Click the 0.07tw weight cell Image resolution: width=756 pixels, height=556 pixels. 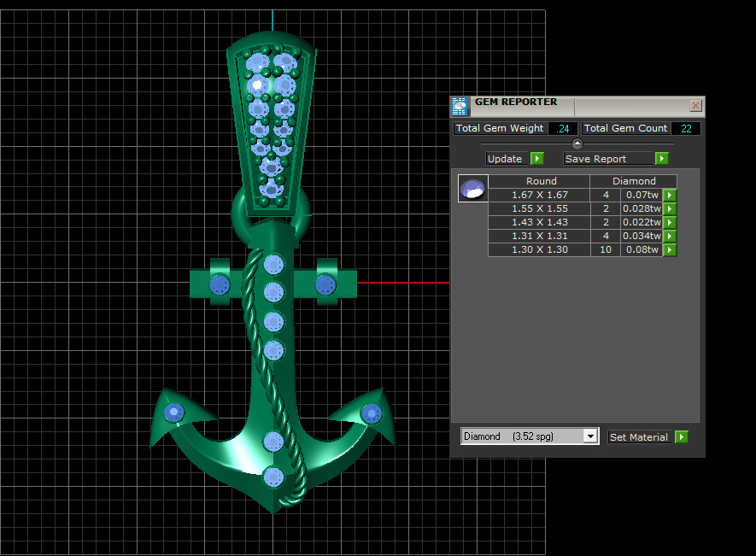pyautogui.click(x=642, y=195)
